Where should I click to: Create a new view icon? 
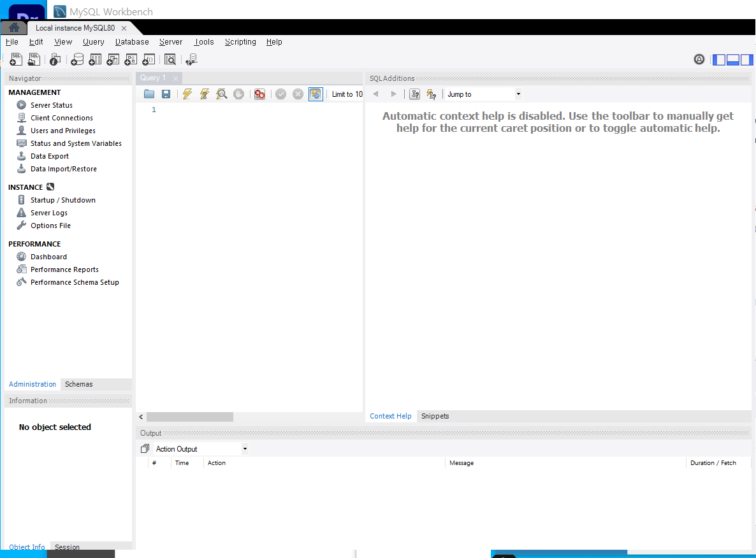(113, 59)
